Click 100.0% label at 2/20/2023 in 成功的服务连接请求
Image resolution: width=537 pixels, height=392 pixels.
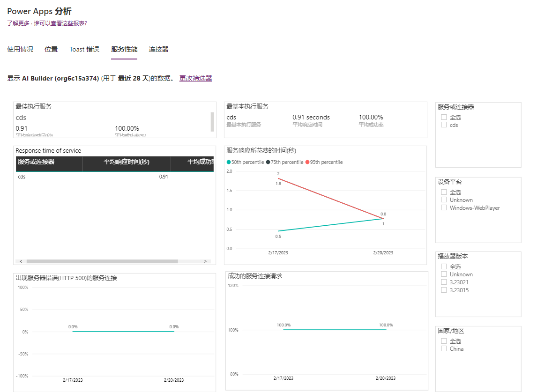(386, 325)
